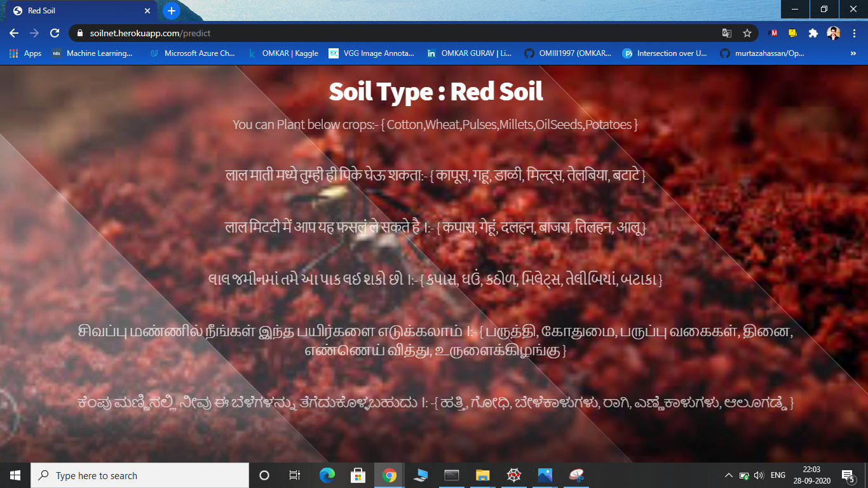This screenshot has height=488, width=868.
Task: Click the Apps shortcut in bookmarks bar
Action: tap(25, 53)
